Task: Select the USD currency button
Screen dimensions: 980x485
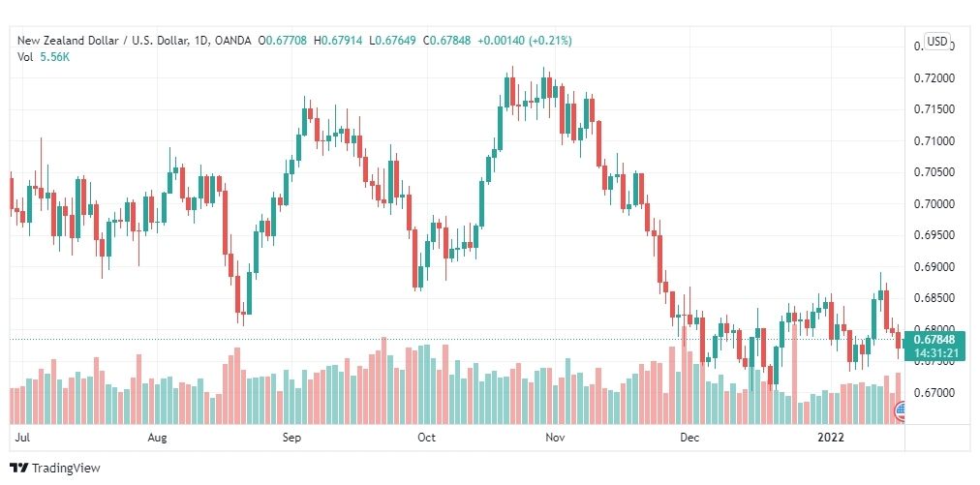Action: point(936,42)
